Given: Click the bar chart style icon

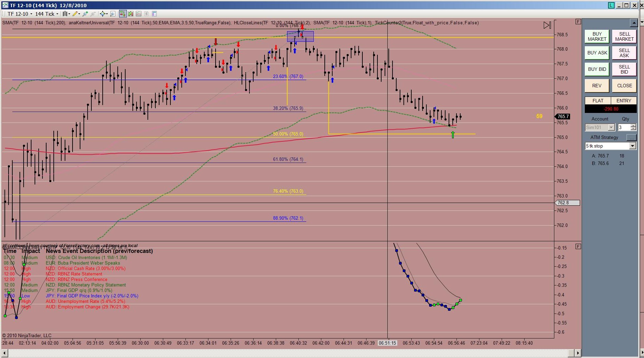Looking at the screenshot, I should click(x=65, y=14).
